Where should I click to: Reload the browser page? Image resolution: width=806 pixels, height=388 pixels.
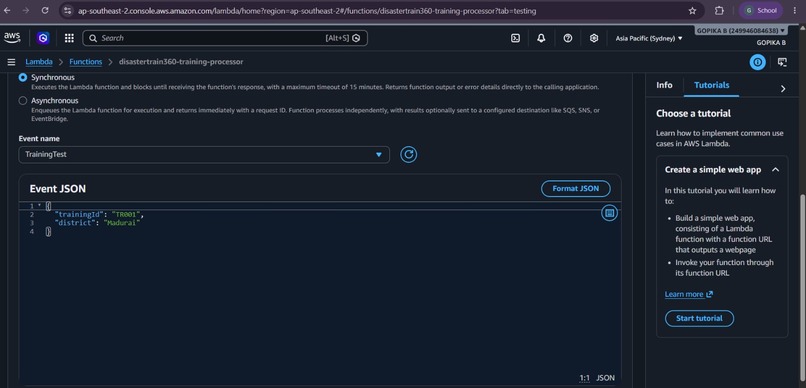pyautogui.click(x=45, y=10)
